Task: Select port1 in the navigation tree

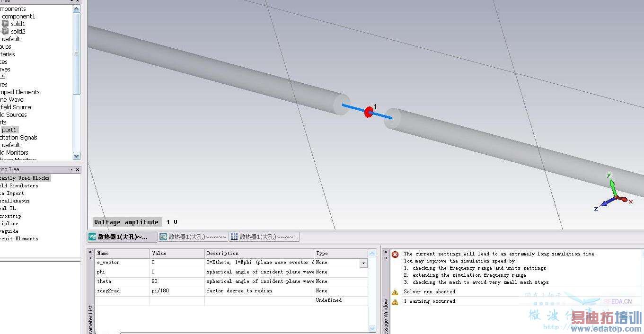Action: (x=9, y=130)
